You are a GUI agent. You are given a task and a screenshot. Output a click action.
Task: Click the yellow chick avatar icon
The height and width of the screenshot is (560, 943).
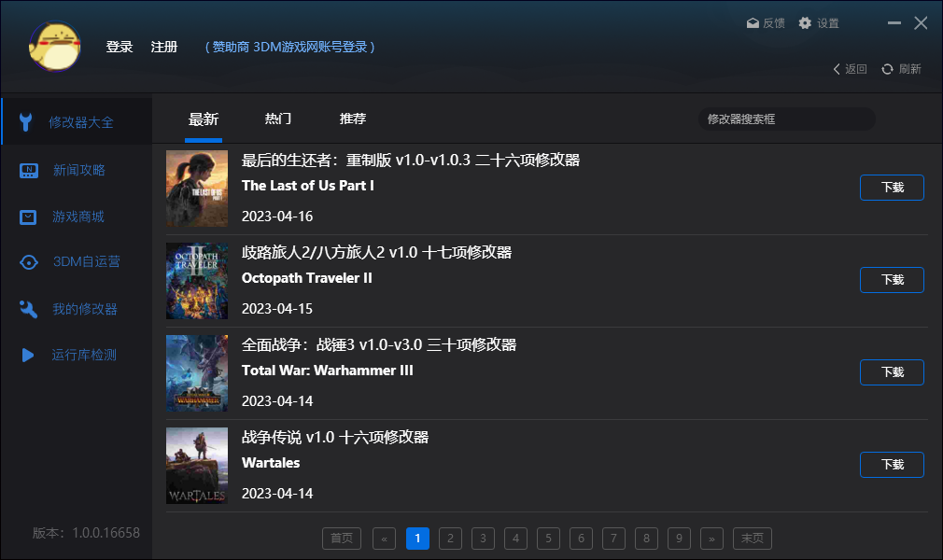coord(55,47)
